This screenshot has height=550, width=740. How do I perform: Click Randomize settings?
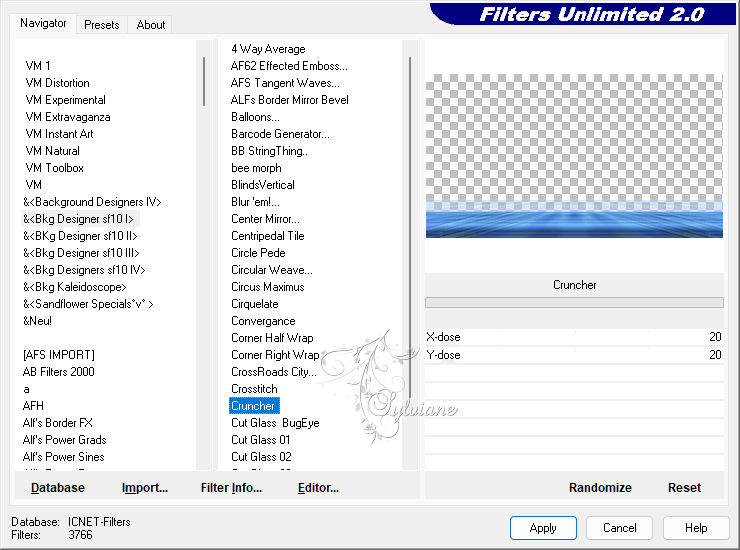point(600,488)
